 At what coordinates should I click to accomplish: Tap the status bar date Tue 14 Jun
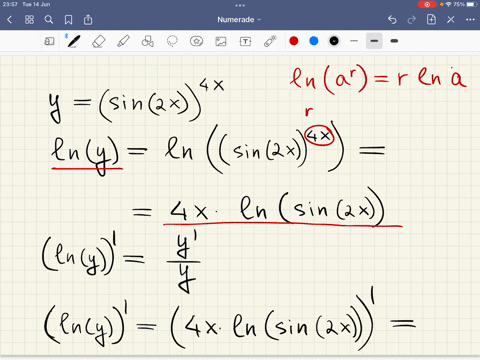36,4
